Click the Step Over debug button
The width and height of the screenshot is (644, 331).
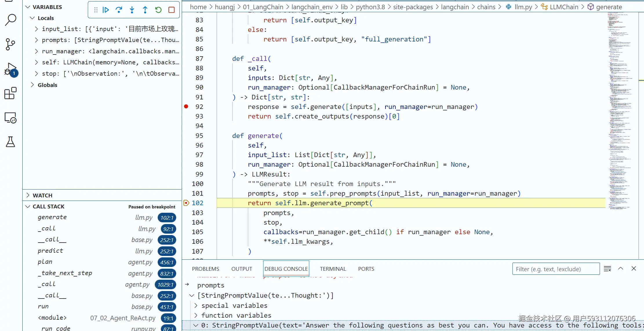119,10
